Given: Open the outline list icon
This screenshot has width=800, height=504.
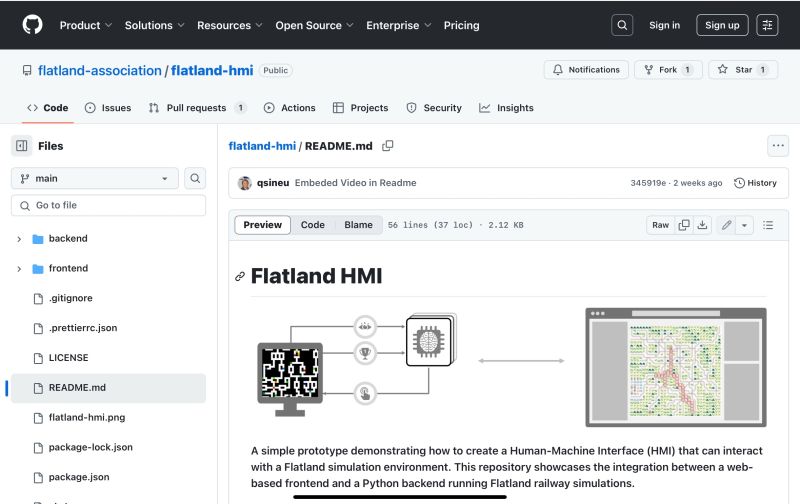Looking at the screenshot, I should pyautogui.click(x=768, y=225).
